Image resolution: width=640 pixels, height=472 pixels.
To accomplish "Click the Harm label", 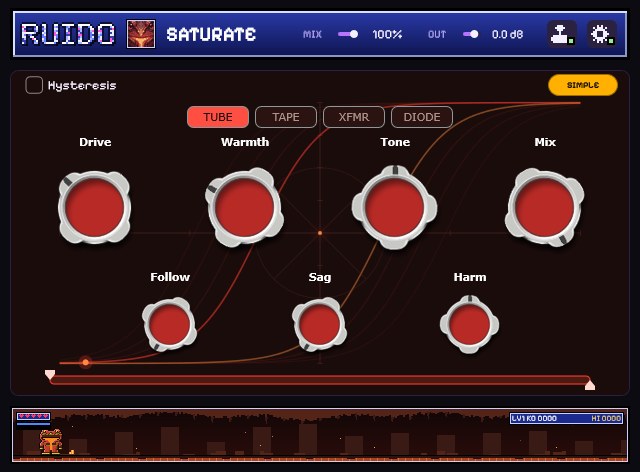I will pos(470,277).
